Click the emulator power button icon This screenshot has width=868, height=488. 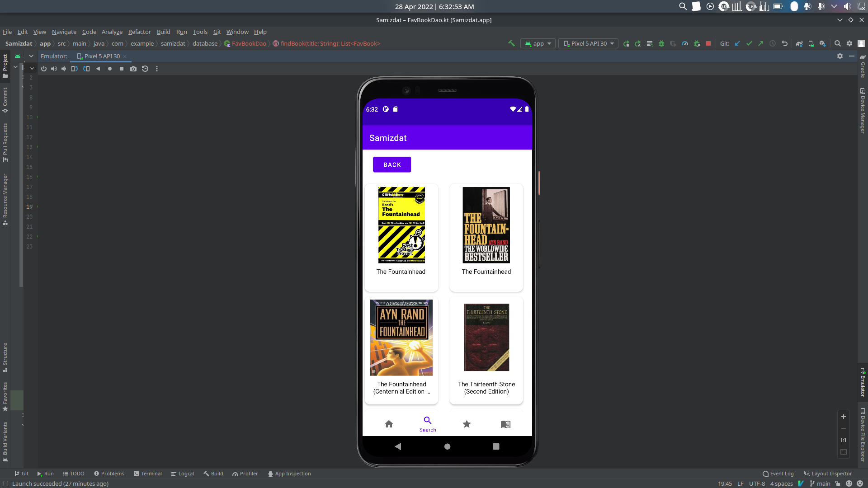[x=44, y=69]
